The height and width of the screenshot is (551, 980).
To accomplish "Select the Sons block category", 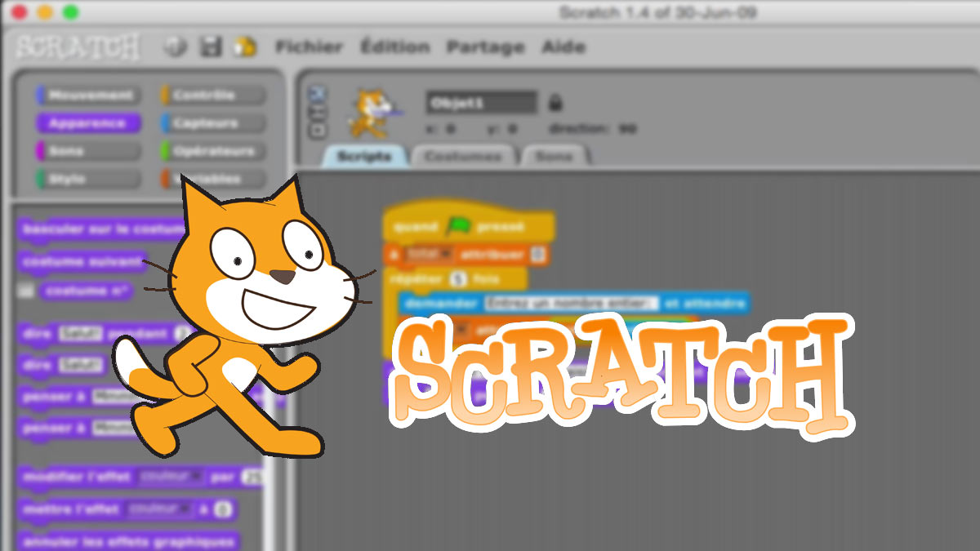I will [x=88, y=151].
